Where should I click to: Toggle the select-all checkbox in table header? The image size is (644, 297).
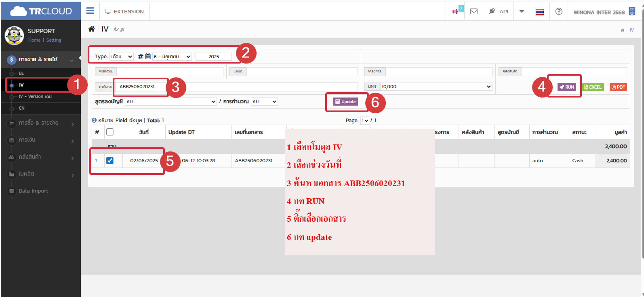pos(110,132)
